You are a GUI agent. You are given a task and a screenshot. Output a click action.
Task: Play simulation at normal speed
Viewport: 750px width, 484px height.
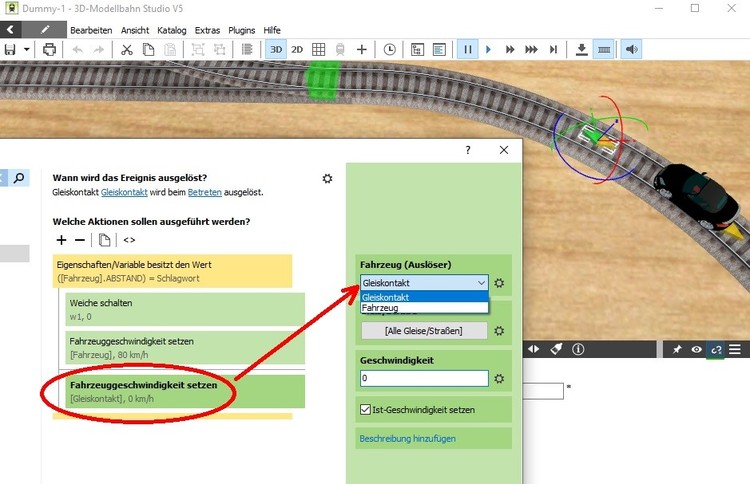coord(488,49)
